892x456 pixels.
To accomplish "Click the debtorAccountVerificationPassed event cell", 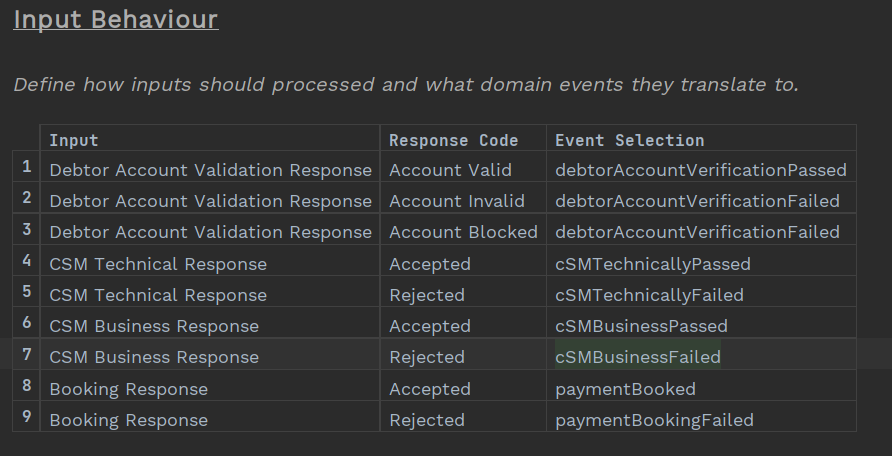I will (700, 170).
